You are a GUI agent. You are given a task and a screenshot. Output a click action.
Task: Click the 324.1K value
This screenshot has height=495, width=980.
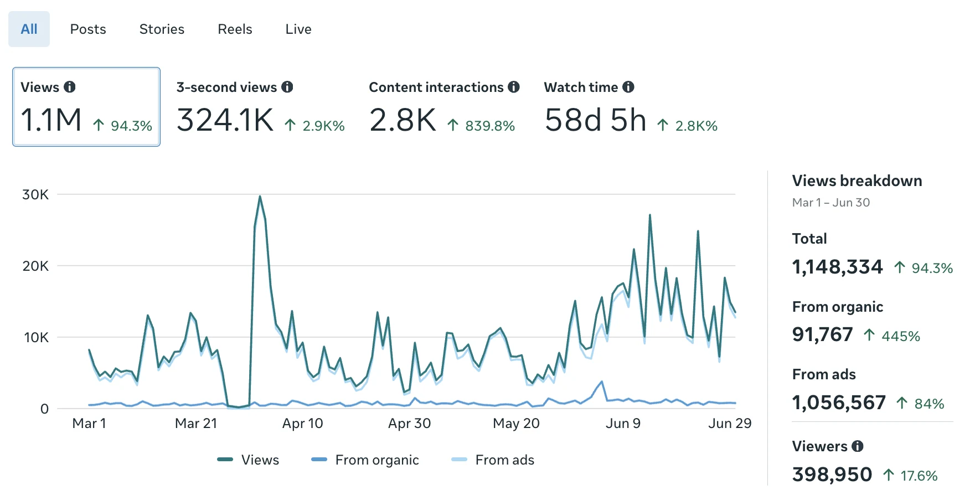[x=225, y=120]
